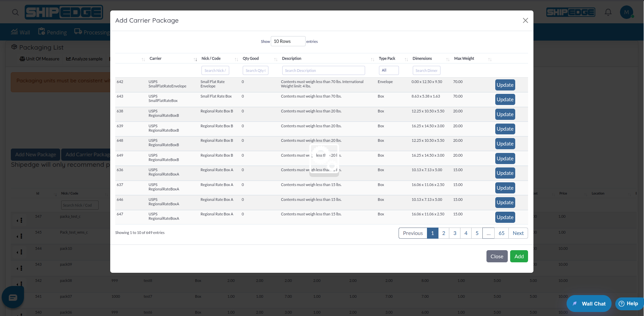Open the Type Pack filter set to All

tap(388, 70)
